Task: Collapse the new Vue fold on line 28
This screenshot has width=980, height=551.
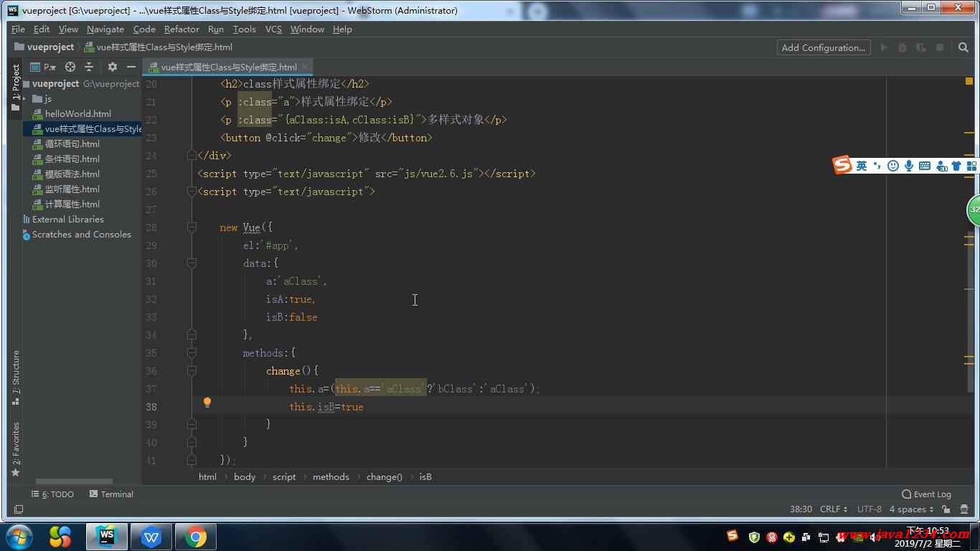Action: (x=192, y=227)
